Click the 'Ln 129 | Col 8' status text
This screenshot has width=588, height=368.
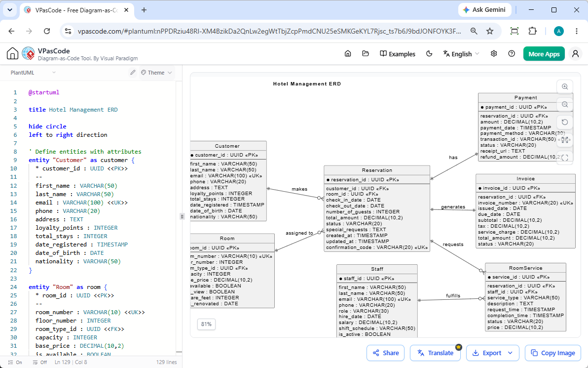coord(71,363)
